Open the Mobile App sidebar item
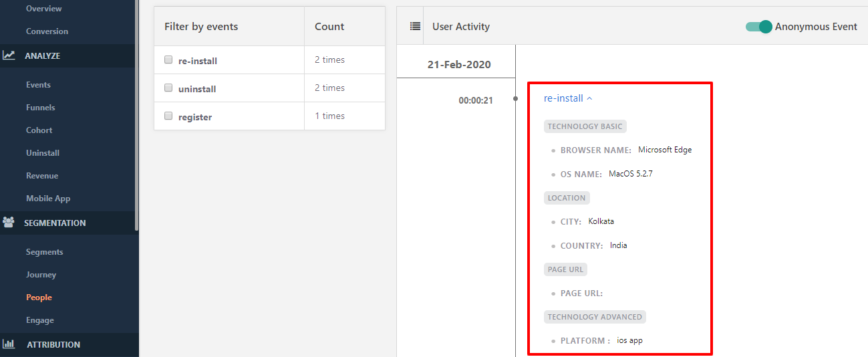This screenshot has height=357, width=868. [x=48, y=199]
